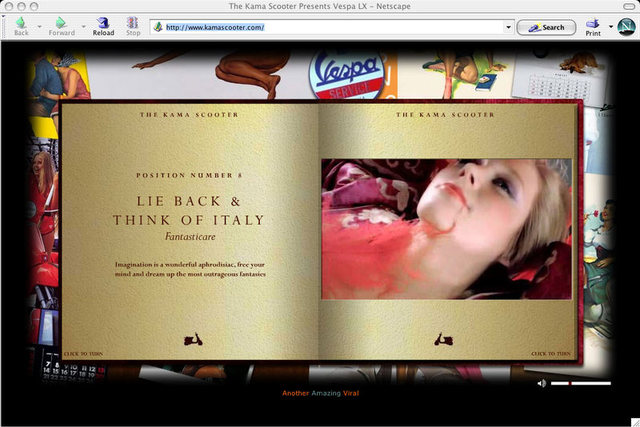Image resolution: width=640 pixels, height=427 pixels.
Task: Click the Vespa Service logo badge
Action: click(x=347, y=75)
